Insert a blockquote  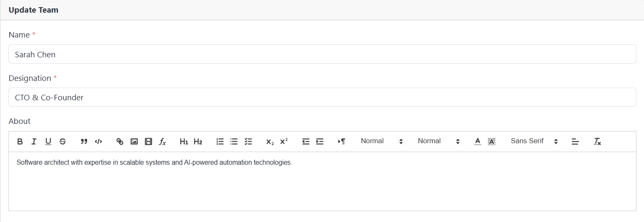pyautogui.click(x=84, y=142)
